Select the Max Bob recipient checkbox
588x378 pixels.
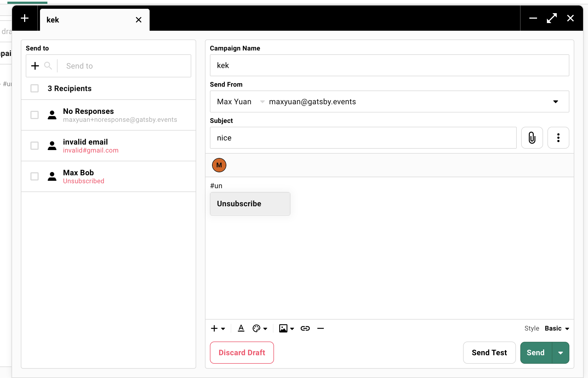pyautogui.click(x=35, y=176)
